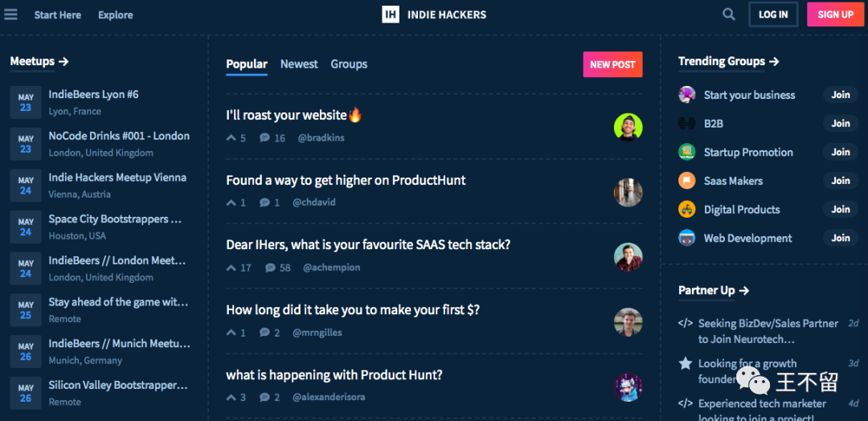Viewport: 868px width, 421px height.
Task: Open Silicon Valley Bootstrappers meetup
Action: point(118,385)
